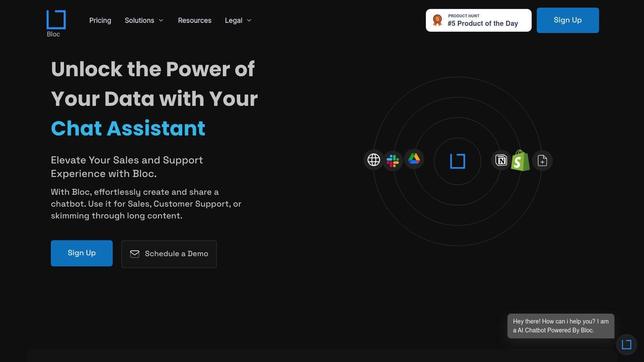Image resolution: width=644 pixels, height=362 pixels.
Task: Click Schedule a Demo button
Action: tap(169, 254)
